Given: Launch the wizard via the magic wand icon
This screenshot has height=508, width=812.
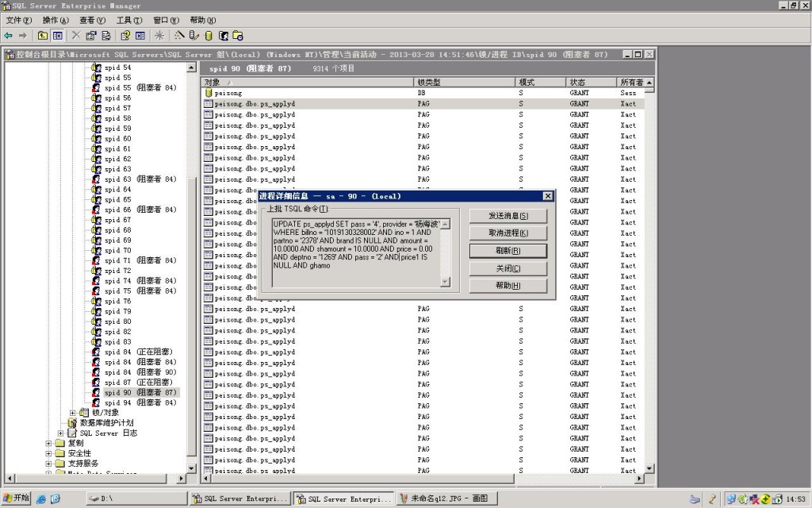Looking at the screenshot, I should click(x=179, y=35).
